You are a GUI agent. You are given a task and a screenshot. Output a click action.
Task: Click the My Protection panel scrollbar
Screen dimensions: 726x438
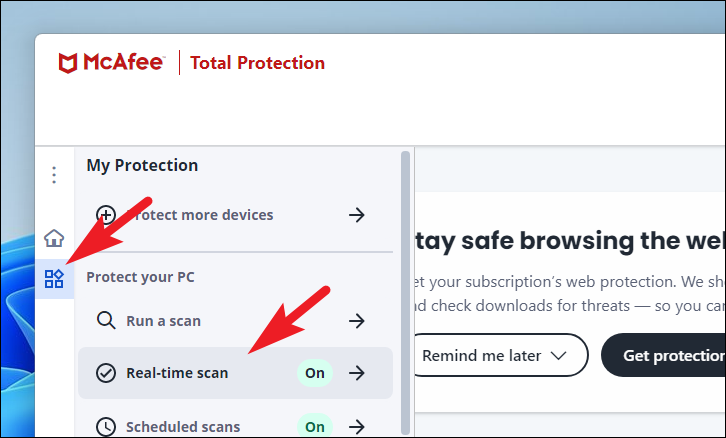point(406,292)
